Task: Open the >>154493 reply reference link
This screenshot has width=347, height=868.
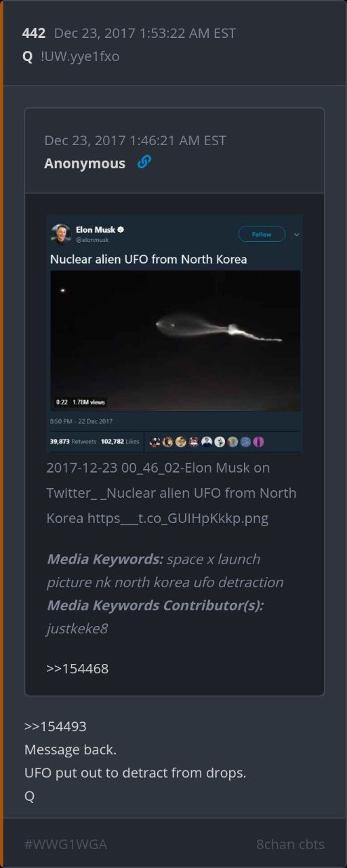Action: pos(56,726)
